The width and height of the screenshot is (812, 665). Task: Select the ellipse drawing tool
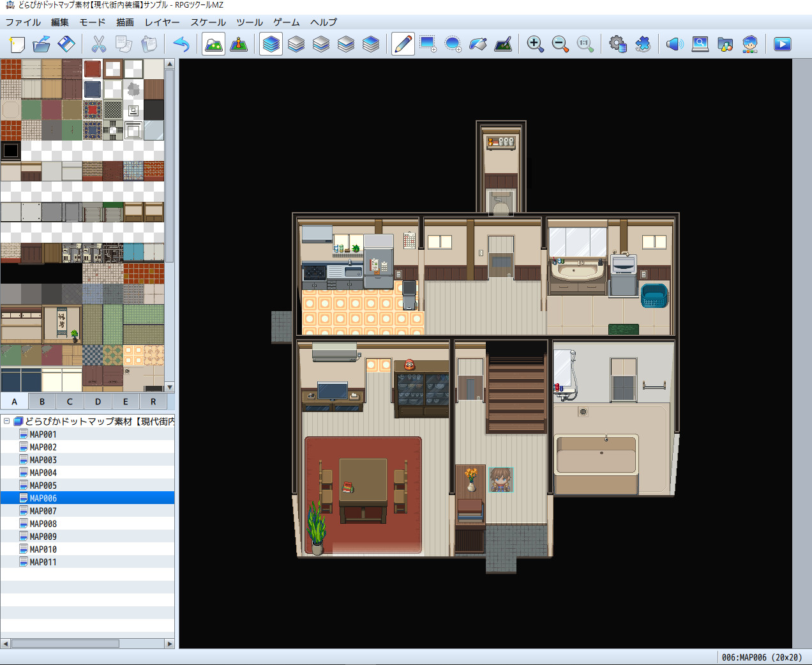[x=453, y=43]
